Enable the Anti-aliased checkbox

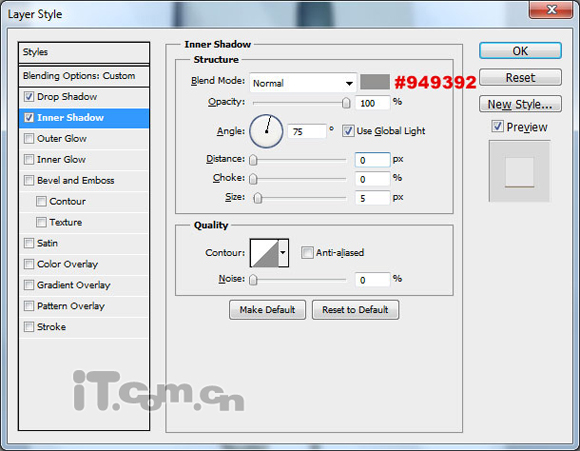tap(307, 253)
